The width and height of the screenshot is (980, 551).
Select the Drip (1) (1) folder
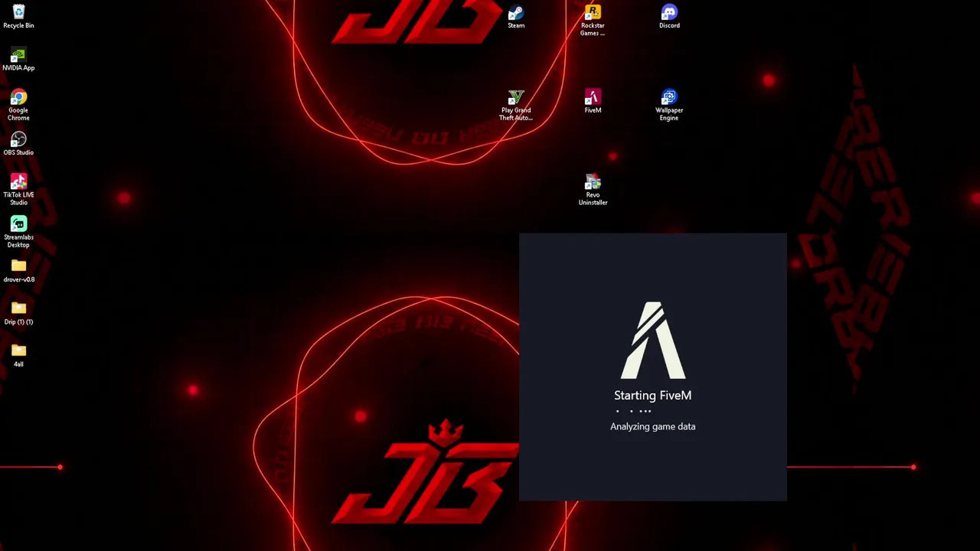tap(18, 313)
